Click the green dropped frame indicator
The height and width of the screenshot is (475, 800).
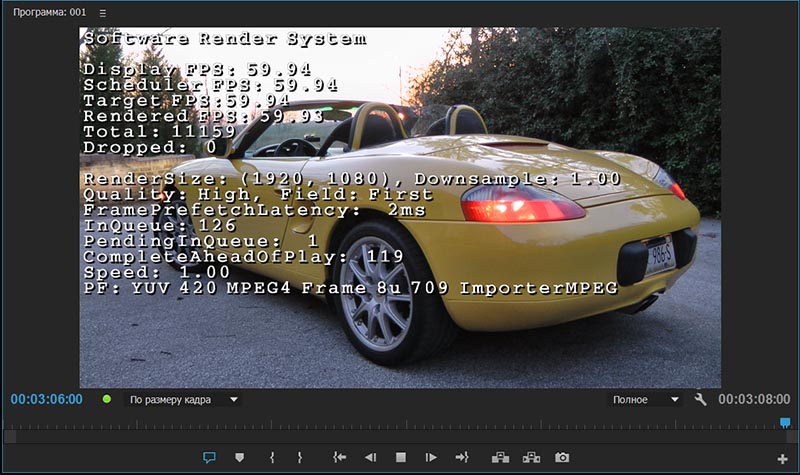(107, 399)
